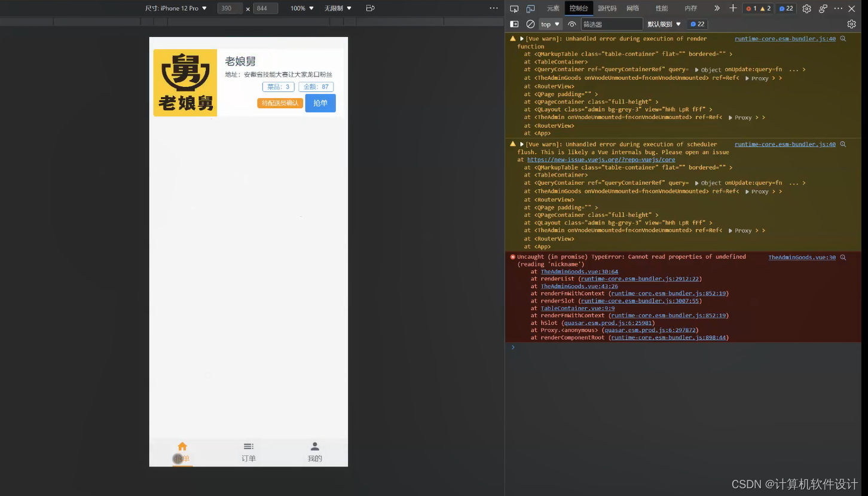Open DevTools settings gear in top bar
This screenshot has height=496, width=868.
coord(806,8)
